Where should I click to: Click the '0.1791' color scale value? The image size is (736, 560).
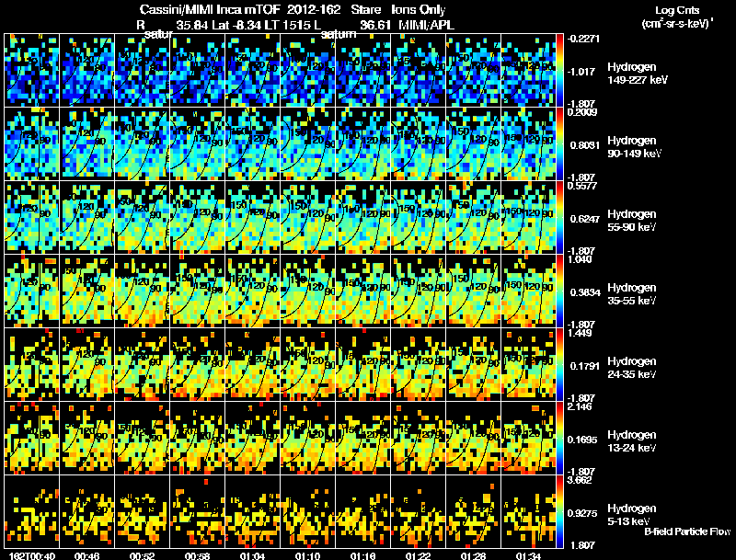(585, 366)
